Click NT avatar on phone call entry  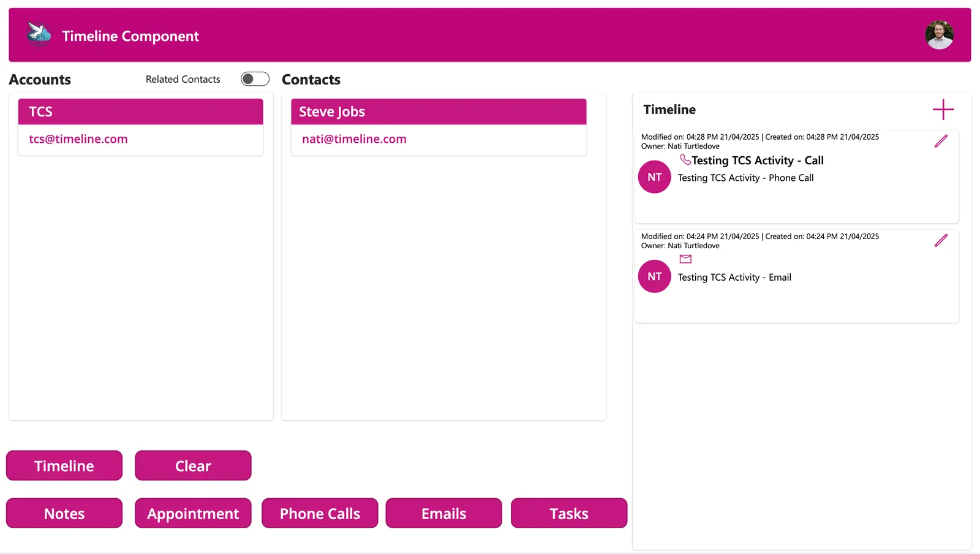654,177
